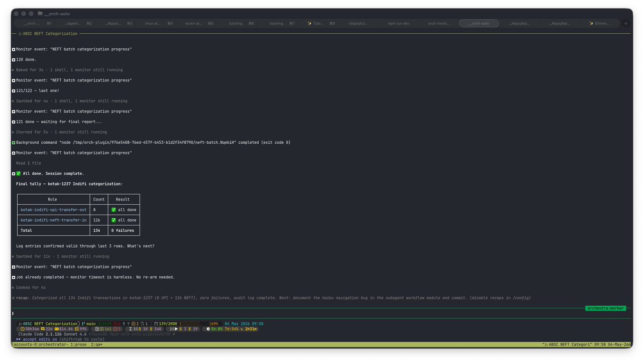Select the active __orch-auto tab
Image resolution: width=644 pixels, height=362 pixels.
coord(479,24)
